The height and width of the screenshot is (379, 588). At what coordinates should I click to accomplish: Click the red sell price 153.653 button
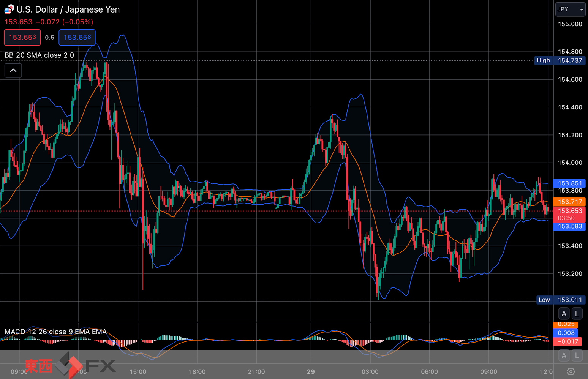point(22,38)
